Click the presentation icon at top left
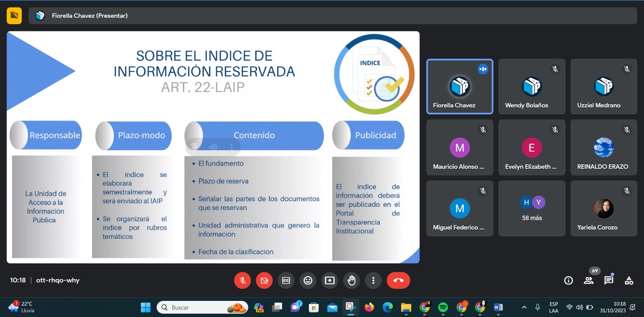 [14, 16]
